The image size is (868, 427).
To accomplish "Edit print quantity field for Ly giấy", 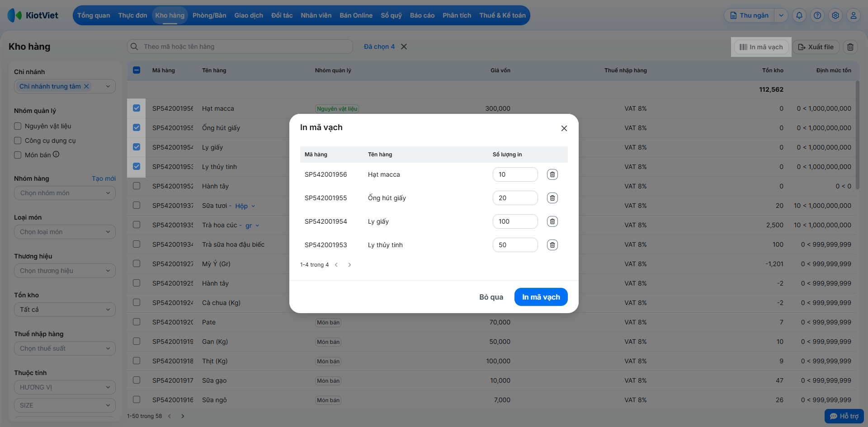I will [515, 221].
